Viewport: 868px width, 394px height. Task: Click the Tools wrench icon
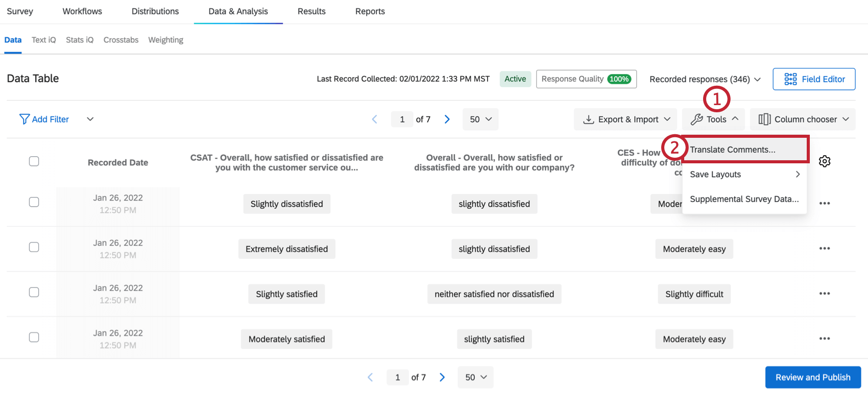click(696, 119)
